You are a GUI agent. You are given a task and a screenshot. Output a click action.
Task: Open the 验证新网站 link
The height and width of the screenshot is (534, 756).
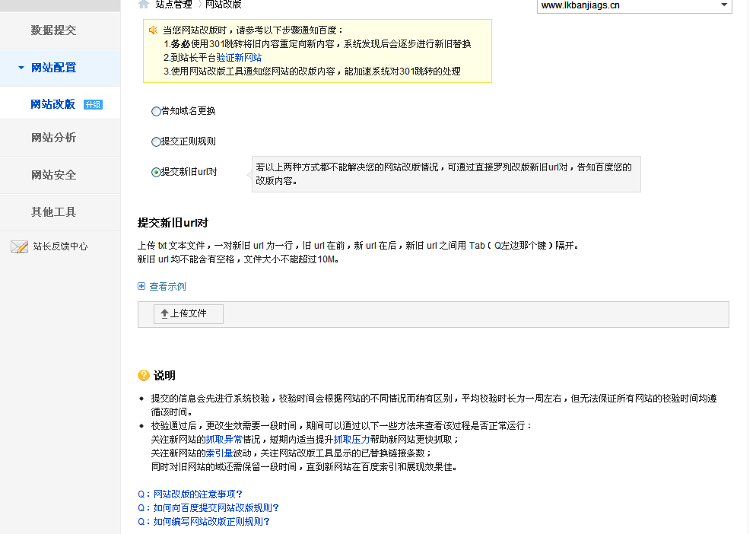click(x=239, y=58)
